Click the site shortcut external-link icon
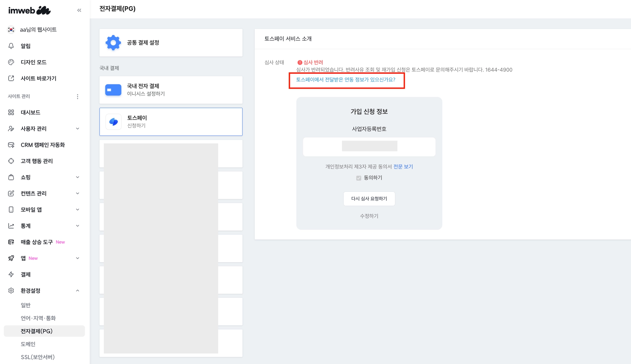 tap(11, 78)
